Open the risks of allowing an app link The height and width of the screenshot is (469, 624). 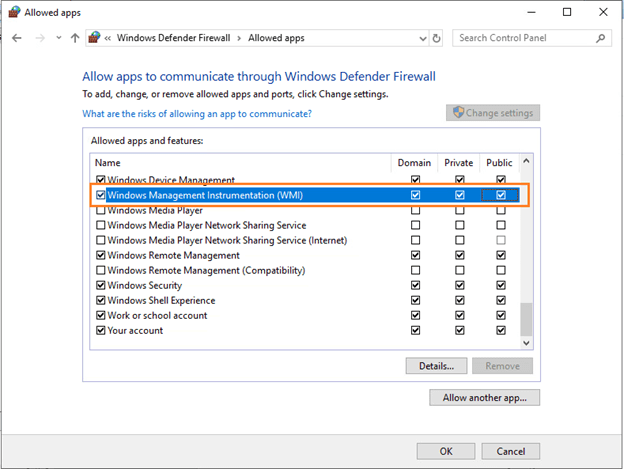[197, 114]
